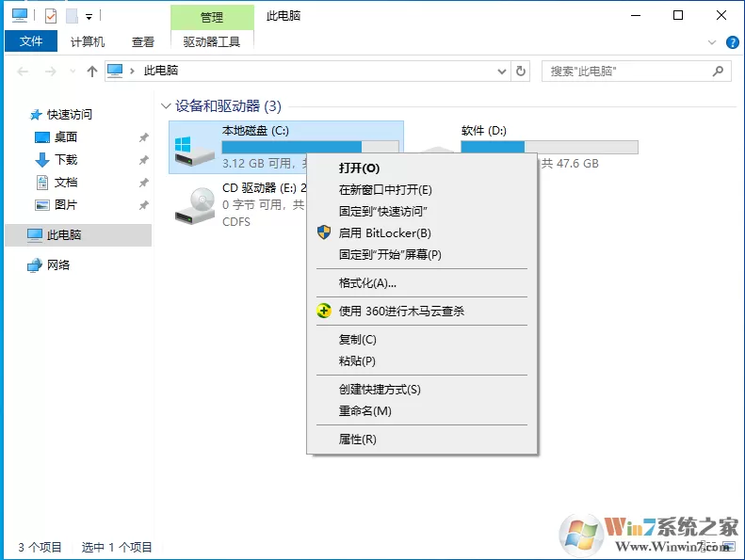
Task: Expand the ribbon with the chevron
Action: pyautogui.click(x=712, y=42)
